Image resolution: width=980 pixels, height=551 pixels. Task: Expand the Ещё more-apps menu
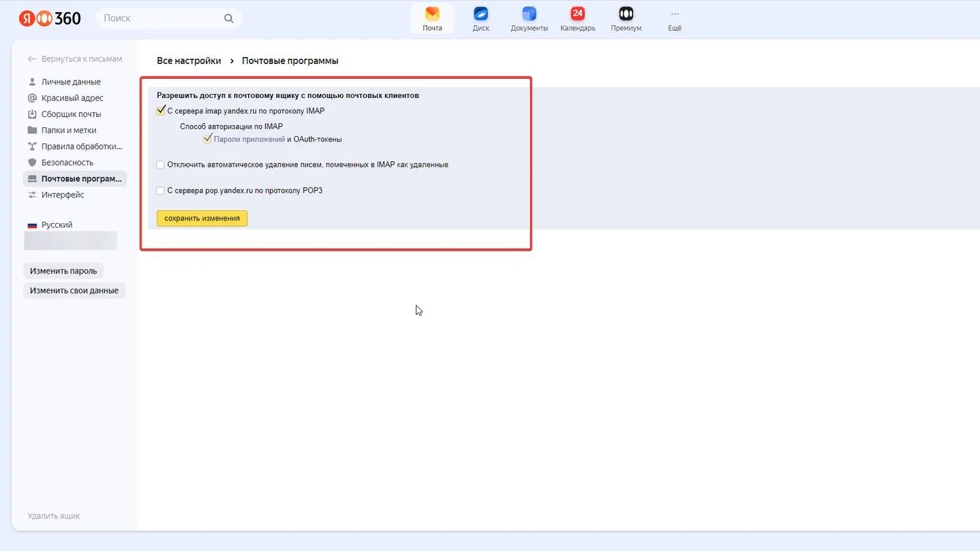point(674,19)
